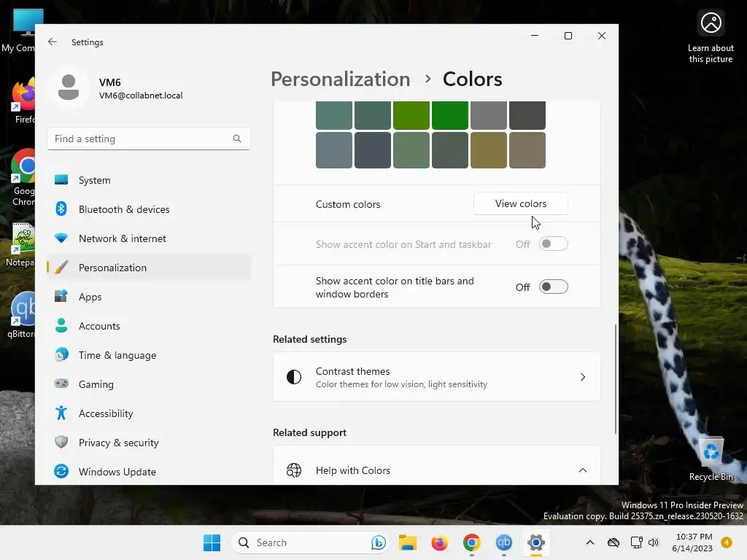Collapse the Help with Colors section

583,470
